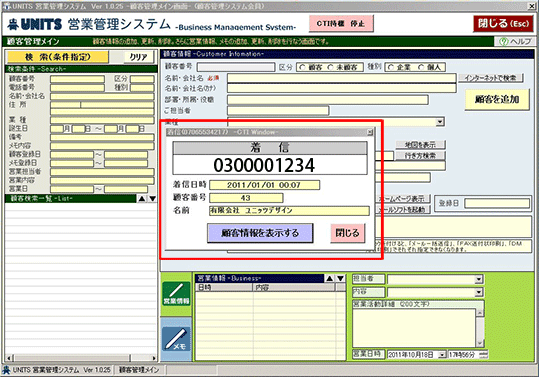539x377 pixels.
Task: Click the インターネットで検索 button
Action: (x=491, y=78)
